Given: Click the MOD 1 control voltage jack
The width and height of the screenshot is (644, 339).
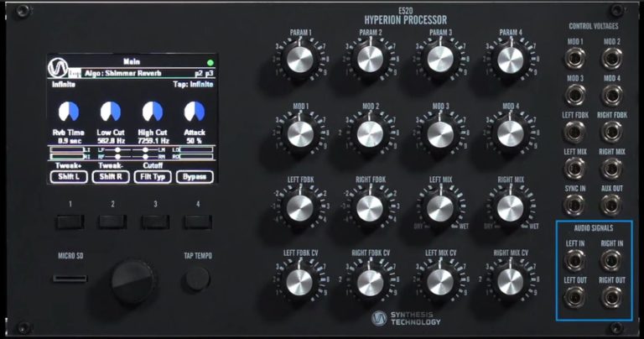Looking at the screenshot, I should pos(575,59).
